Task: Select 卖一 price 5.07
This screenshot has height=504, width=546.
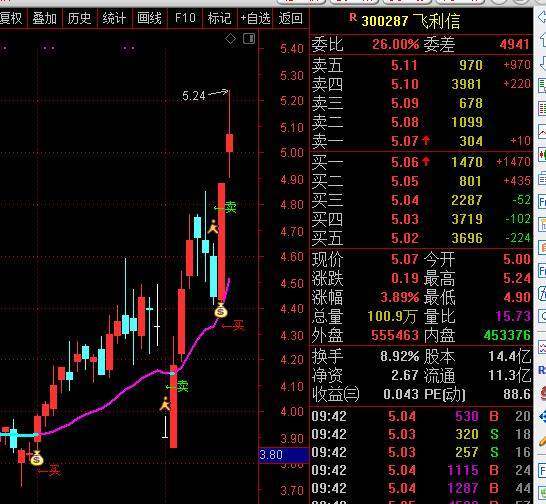Action: pyautogui.click(x=404, y=141)
